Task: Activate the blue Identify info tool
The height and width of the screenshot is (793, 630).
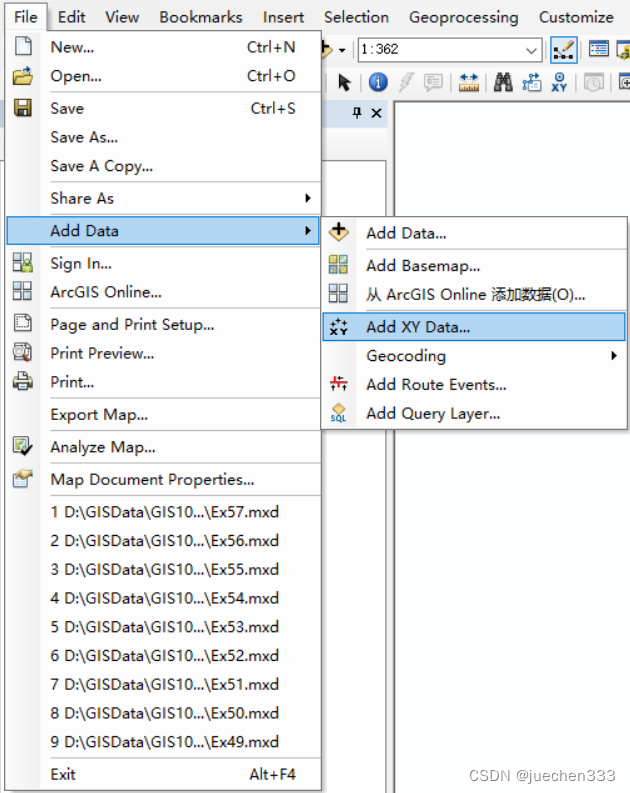Action: point(378,82)
